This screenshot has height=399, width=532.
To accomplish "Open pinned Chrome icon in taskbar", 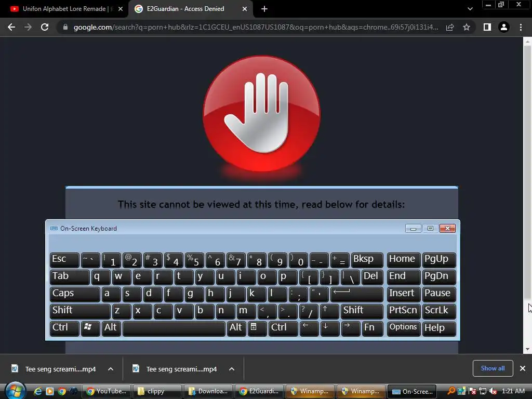I will [62, 391].
